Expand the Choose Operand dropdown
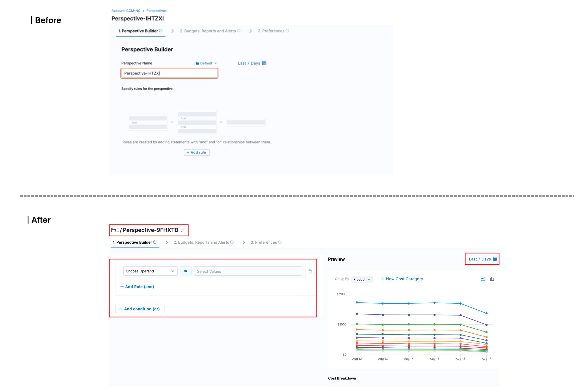The image size is (588, 392). (150, 271)
